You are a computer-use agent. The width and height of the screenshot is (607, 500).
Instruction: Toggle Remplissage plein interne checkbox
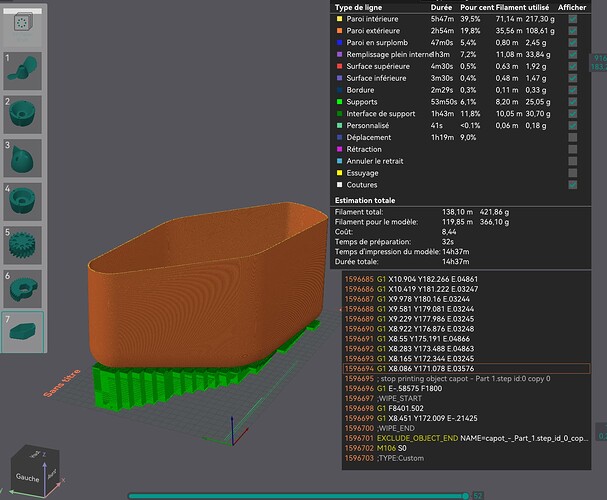tap(573, 55)
